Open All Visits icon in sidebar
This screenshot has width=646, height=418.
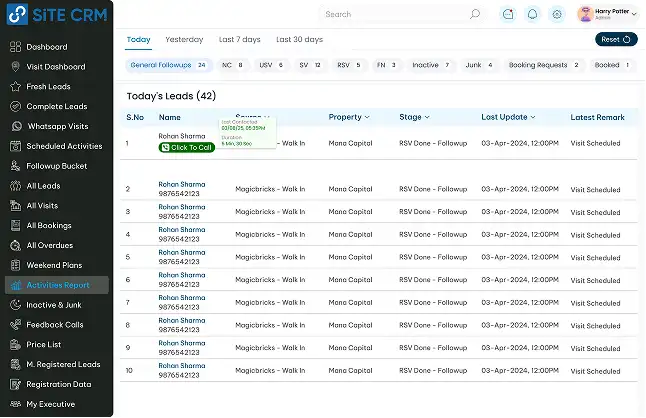(15, 205)
